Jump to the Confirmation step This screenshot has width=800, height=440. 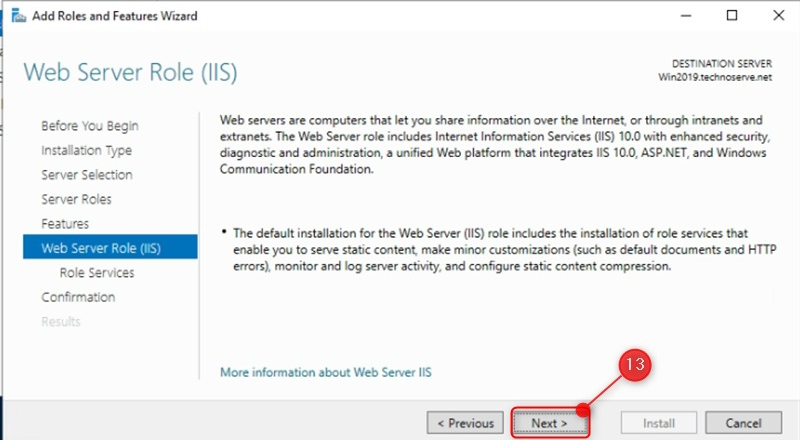click(x=78, y=297)
